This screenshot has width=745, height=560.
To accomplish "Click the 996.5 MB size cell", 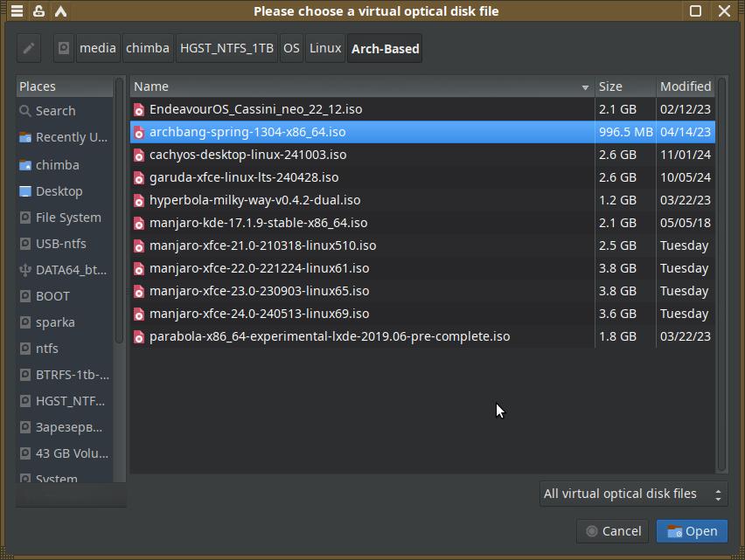I will point(625,132).
